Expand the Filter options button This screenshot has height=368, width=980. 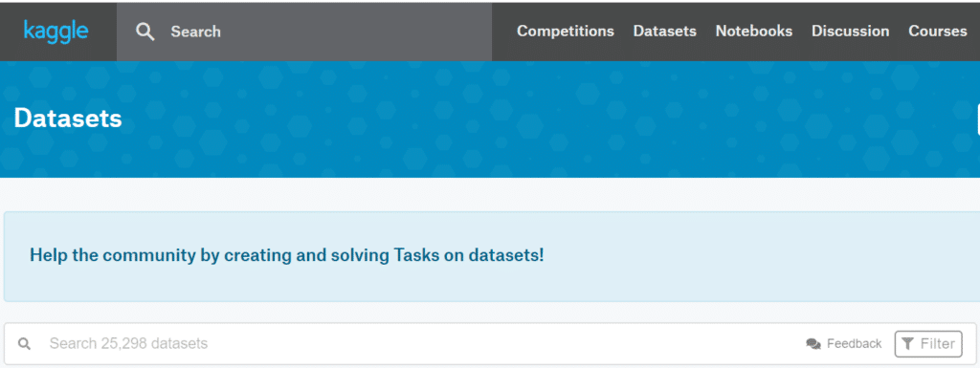click(x=928, y=344)
